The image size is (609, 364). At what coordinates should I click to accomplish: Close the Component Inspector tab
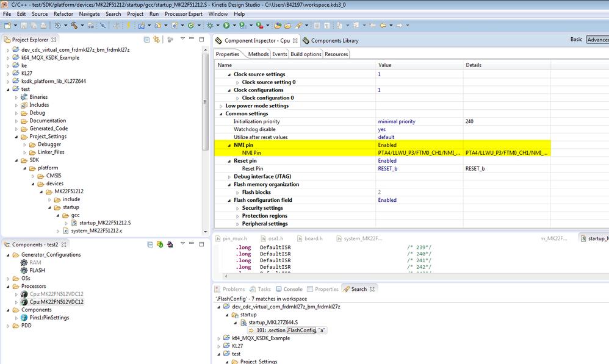click(295, 40)
